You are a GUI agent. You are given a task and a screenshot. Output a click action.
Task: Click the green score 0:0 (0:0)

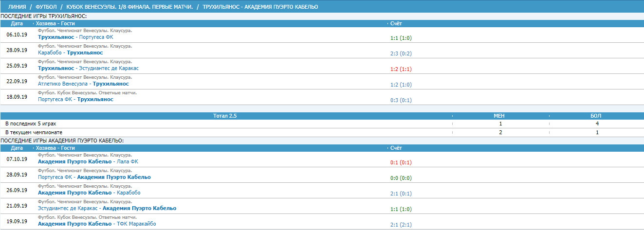click(x=401, y=178)
